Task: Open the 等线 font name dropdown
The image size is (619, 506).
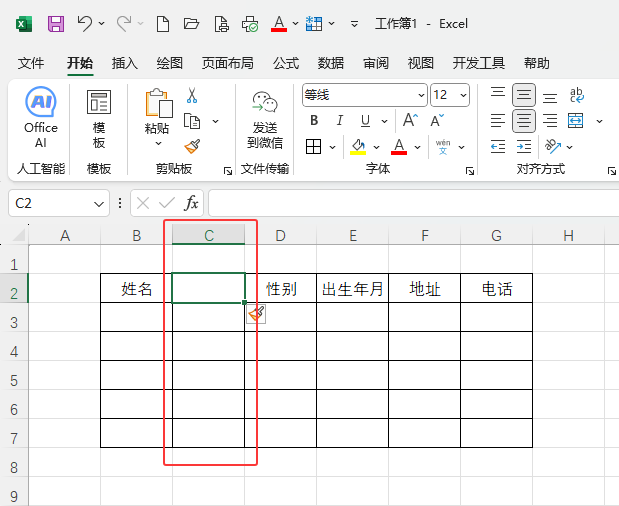Action: pyautogui.click(x=421, y=95)
